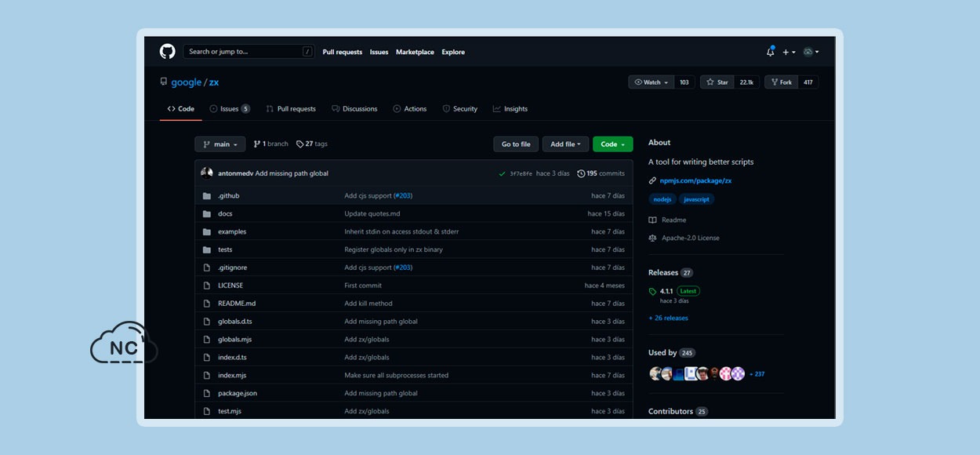This screenshot has height=455, width=980.
Task: Open the globals.d.ts file
Action: (x=235, y=322)
